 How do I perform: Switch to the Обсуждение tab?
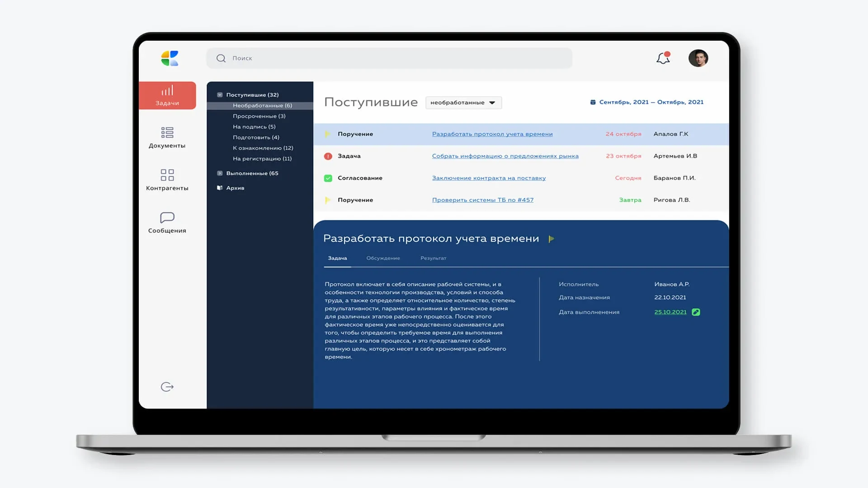tap(383, 258)
